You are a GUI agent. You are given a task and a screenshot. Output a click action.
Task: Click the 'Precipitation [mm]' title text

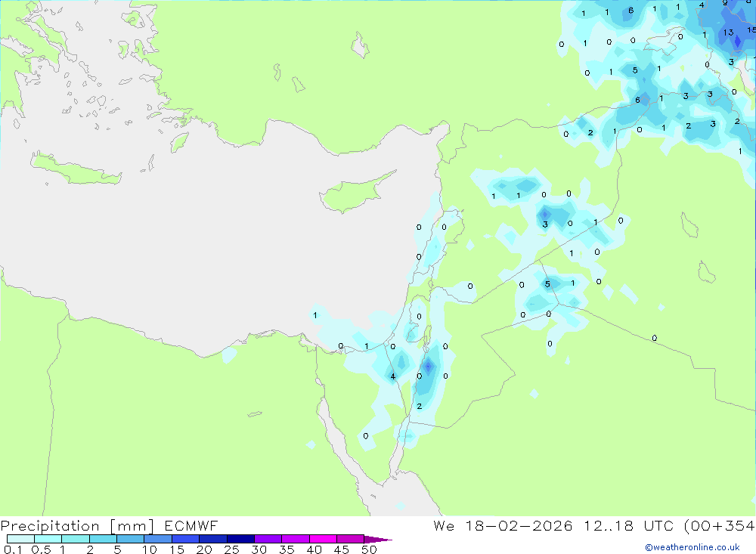click(x=77, y=526)
